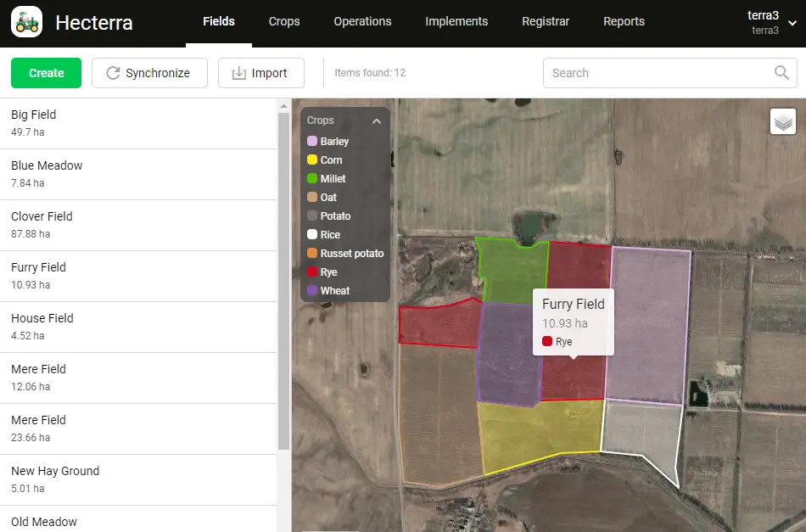This screenshot has width=806, height=532.
Task: Click the Rye label in the map popup
Action: pos(563,341)
